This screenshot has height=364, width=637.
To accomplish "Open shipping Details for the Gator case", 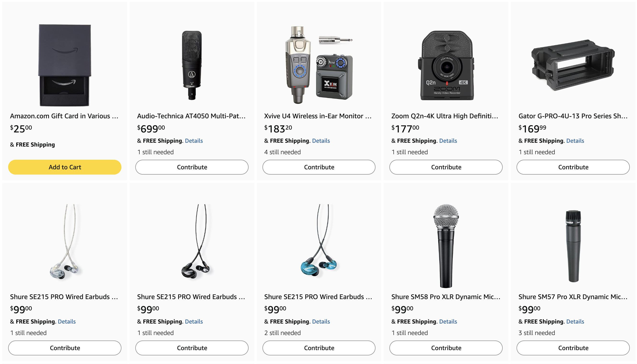I will pos(575,141).
